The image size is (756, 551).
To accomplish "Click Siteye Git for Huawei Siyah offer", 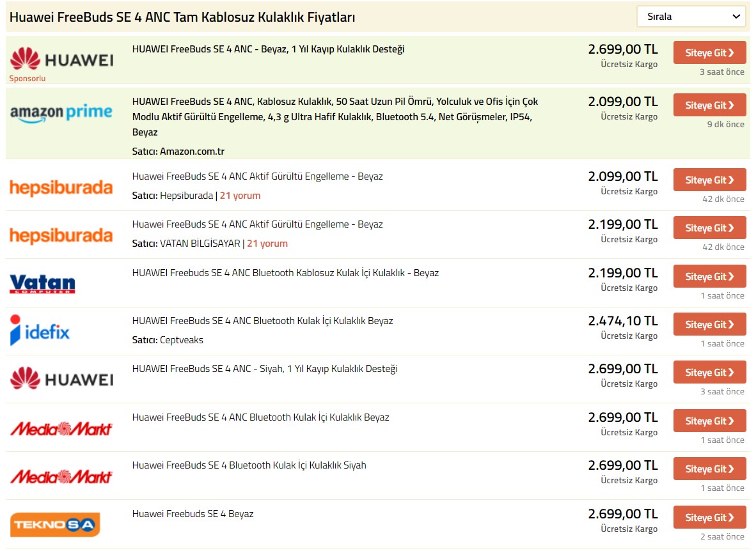I will point(710,372).
